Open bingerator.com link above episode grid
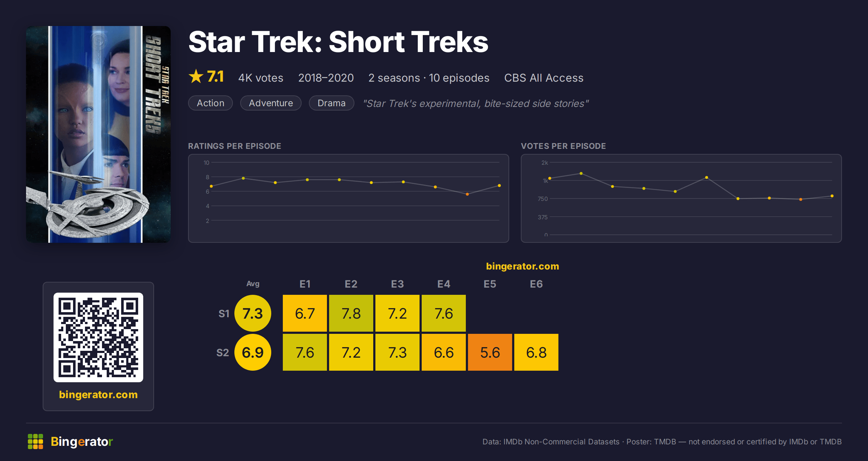The height and width of the screenshot is (461, 868). [x=523, y=266]
